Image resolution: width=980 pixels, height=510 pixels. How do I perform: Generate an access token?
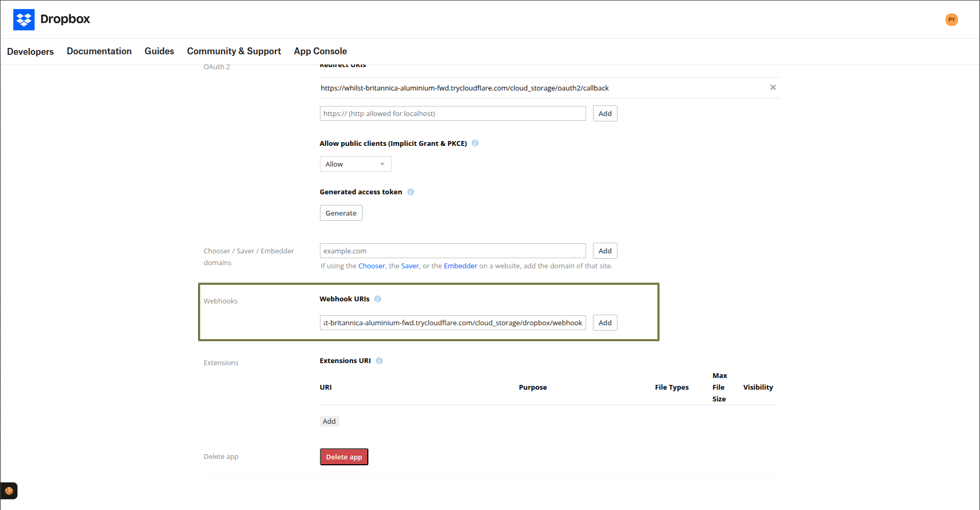coord(341,213)
